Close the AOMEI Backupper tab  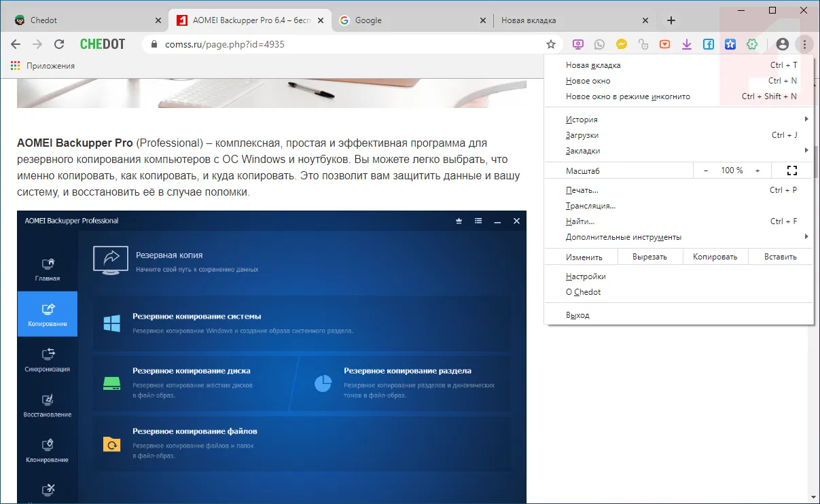point(320,20)
